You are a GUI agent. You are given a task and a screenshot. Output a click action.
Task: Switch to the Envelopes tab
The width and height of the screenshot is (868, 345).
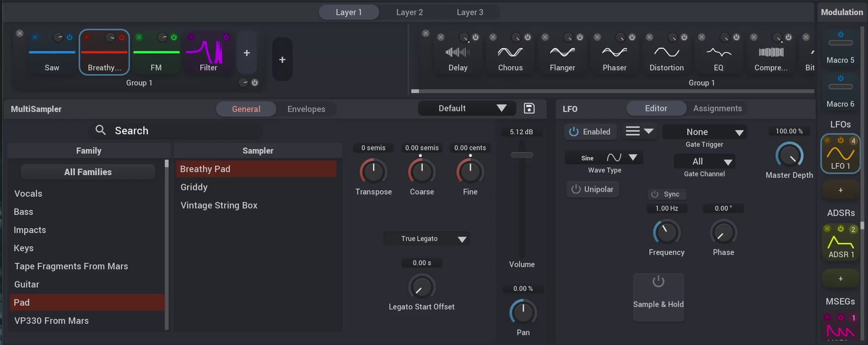(306, 109)
